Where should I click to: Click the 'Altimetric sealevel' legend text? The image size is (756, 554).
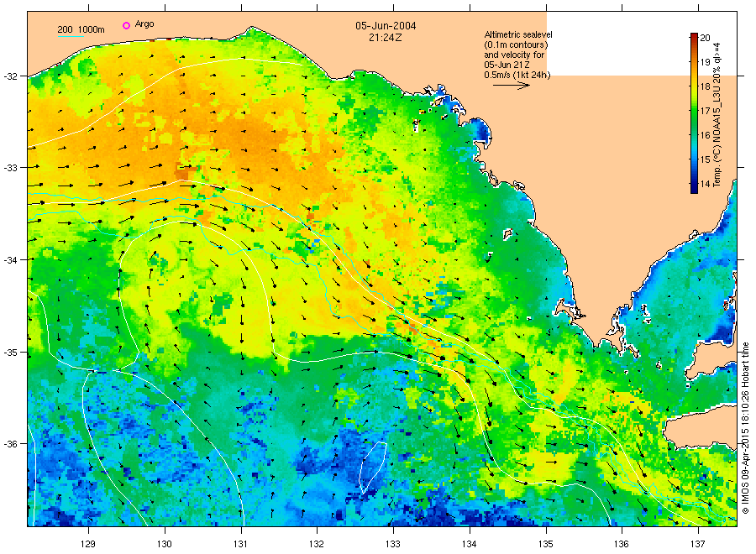coord(517,34)
